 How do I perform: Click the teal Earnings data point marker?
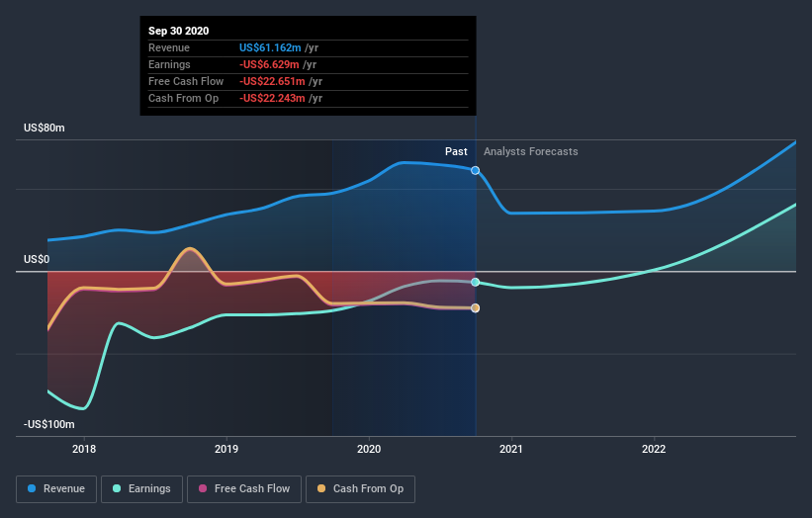click(475, 282)
